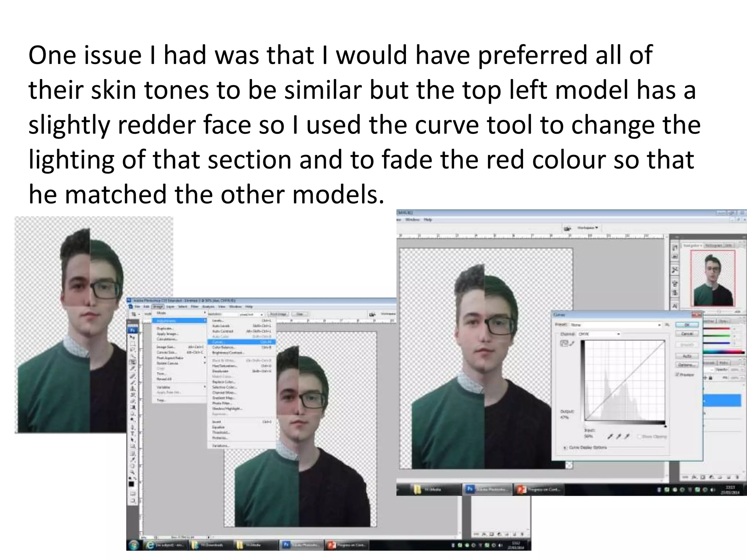Screen dimensions: 747x560
Task: Open preset options icon beside Preset dropdown
Action: [667, 324]
